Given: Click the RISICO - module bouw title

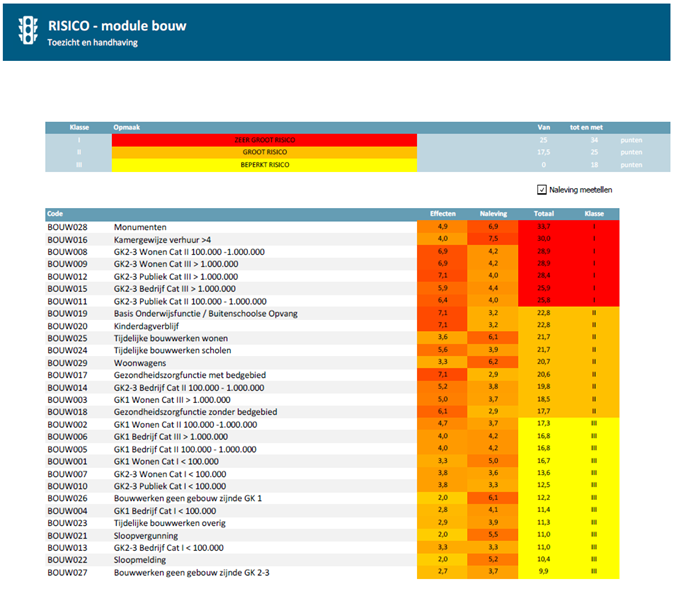Looking at the screenshot, I should (x=117, y=25).
